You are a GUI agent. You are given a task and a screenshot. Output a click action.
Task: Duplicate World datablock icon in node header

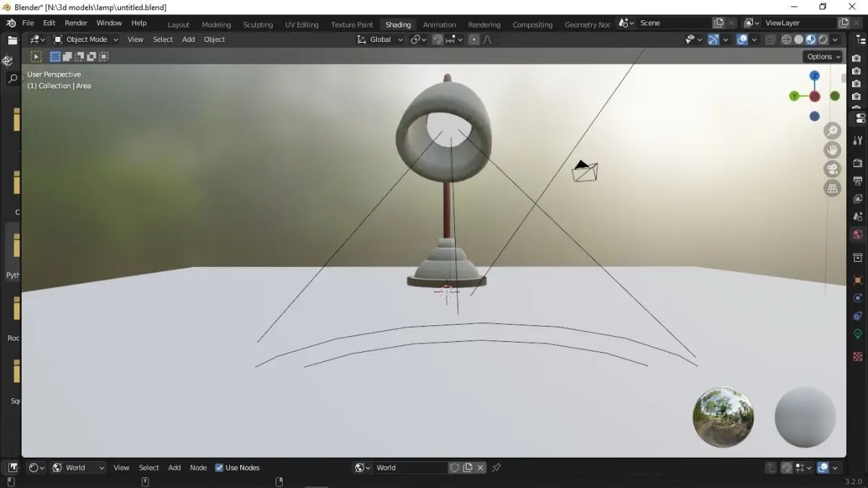pyautogui.click(x=467, y=468)
